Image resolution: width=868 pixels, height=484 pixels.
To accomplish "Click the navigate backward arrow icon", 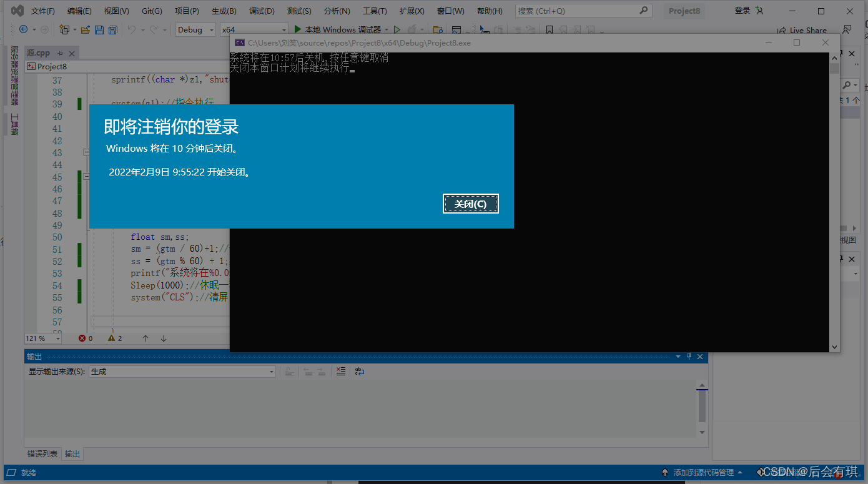I will pyautogui.click(x=23, y=29).
